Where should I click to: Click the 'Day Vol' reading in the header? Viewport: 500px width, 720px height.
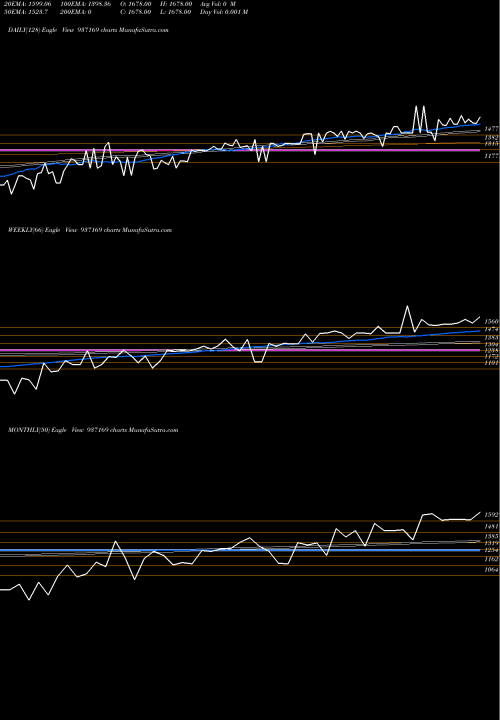[224, 12]
